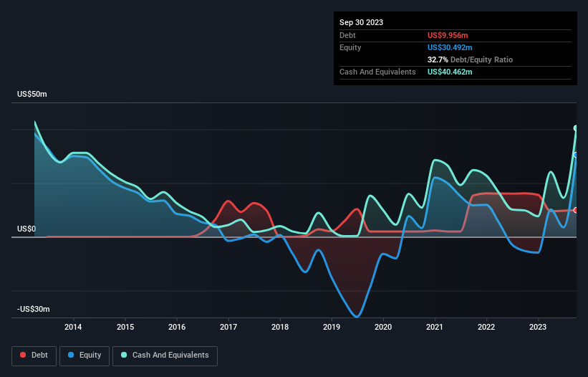Screen dimensions: 588x377
Task: Click the -US$30m y-axis label
Action: (x=34, y=309)
